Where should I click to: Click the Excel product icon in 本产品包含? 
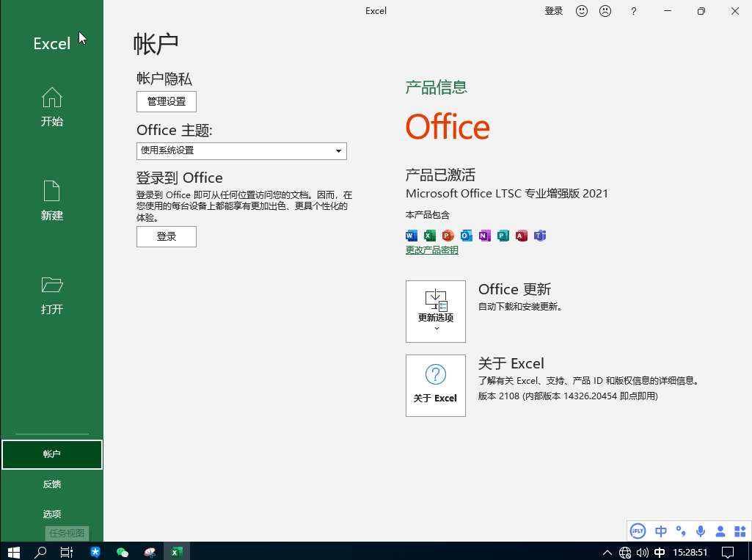point(430,236)
